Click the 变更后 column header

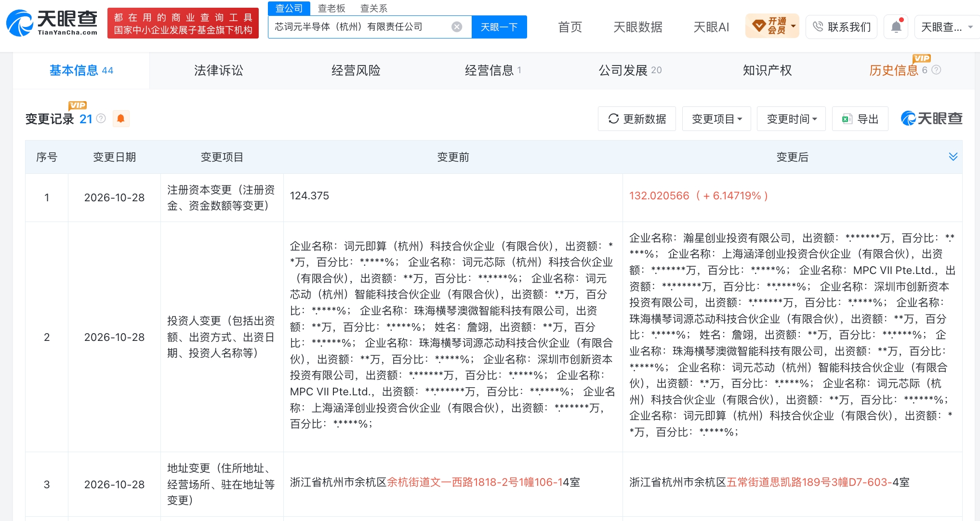click(792, 157)
